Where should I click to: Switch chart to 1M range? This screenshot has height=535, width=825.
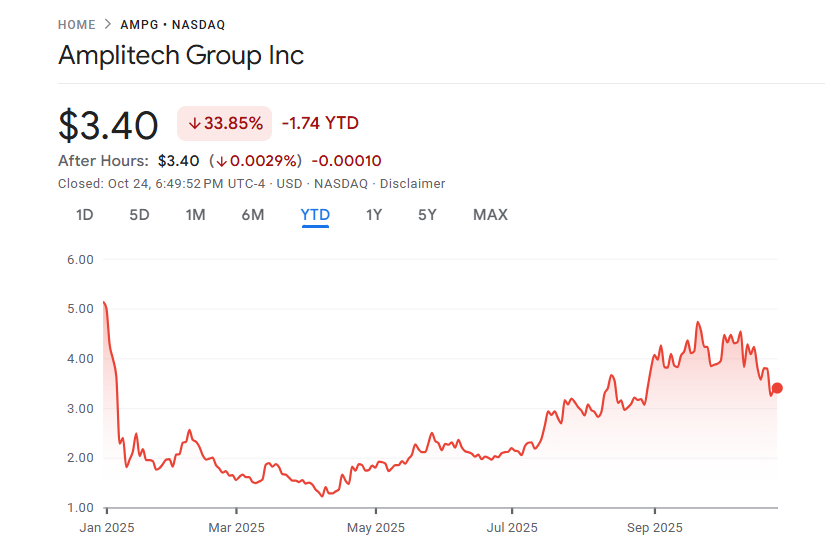point(195,215)
